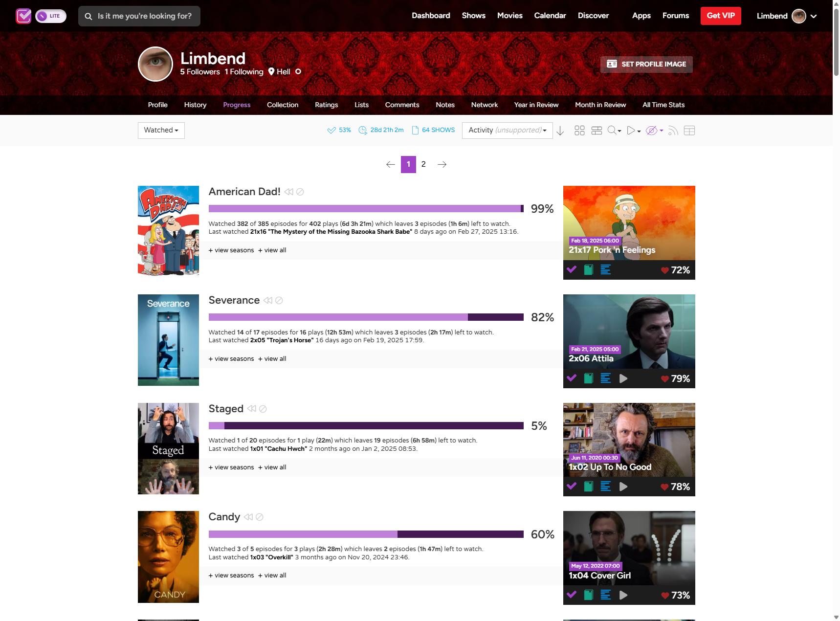Open the Activity sort dropdown
The image size is (840, 621).
tap(508, 131)
